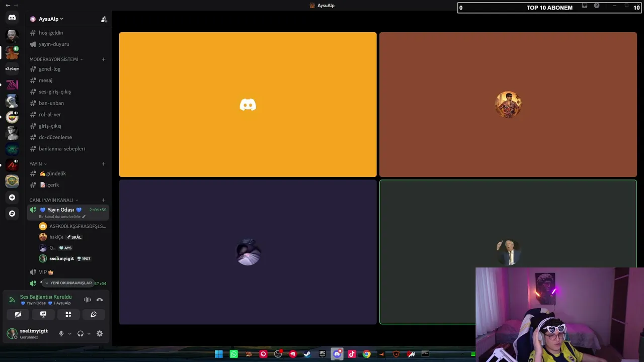This screenshot has height=362, width=644.
Task: Collapse the YAYIN category
Action: coord(38,164)
